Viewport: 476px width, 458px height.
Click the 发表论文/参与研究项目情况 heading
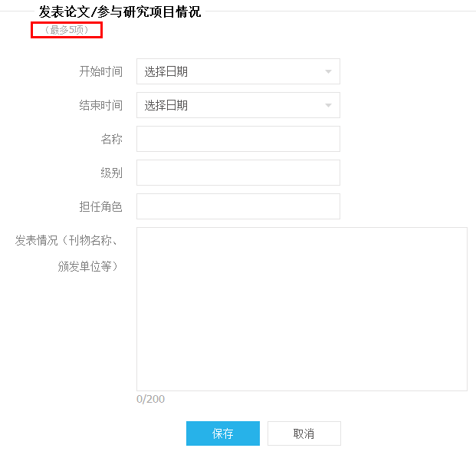pos(120,12)
